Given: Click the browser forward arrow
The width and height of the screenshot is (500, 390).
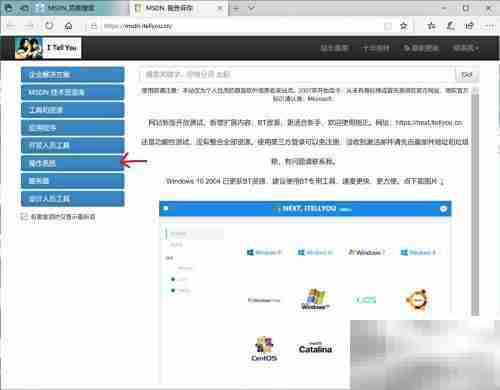Looking at the screenshot, I should (x=30, y=26).
